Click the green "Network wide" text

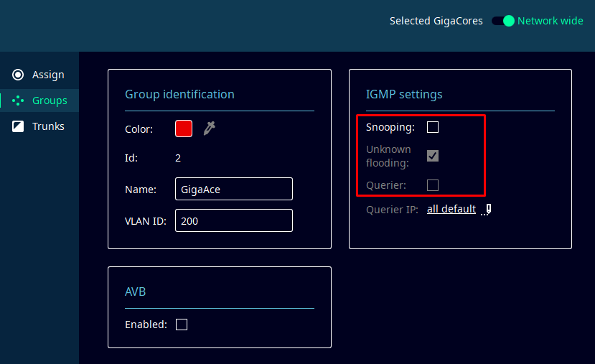550,21
